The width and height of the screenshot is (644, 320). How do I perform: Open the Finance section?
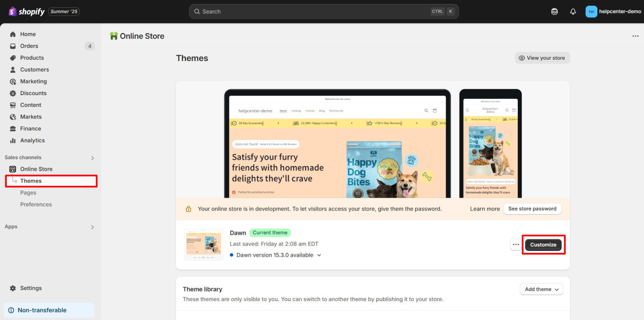(x=30, y=128)
